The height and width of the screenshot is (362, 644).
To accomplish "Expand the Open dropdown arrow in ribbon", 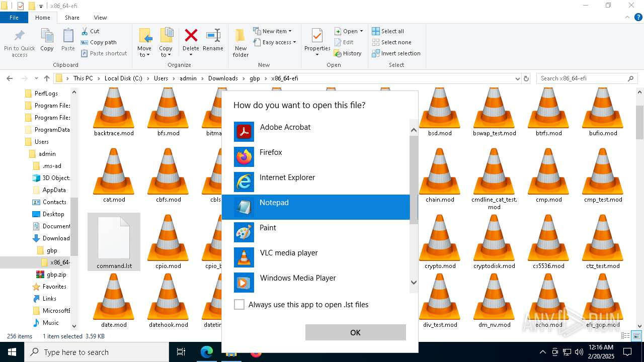I will click(x=361, y=31).
